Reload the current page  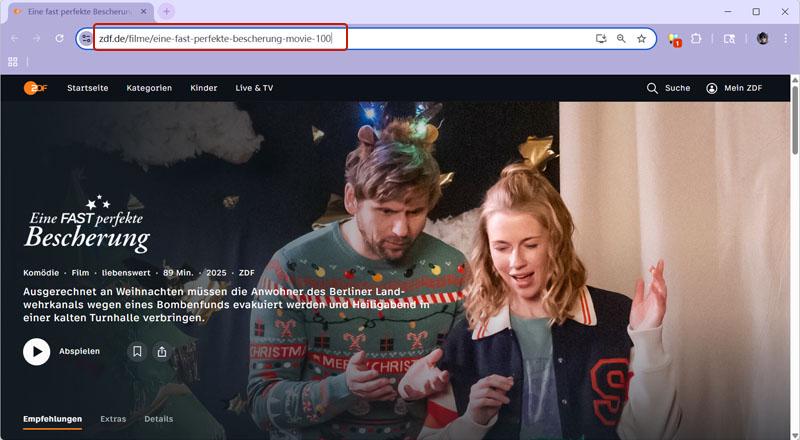tap(60, 39)
